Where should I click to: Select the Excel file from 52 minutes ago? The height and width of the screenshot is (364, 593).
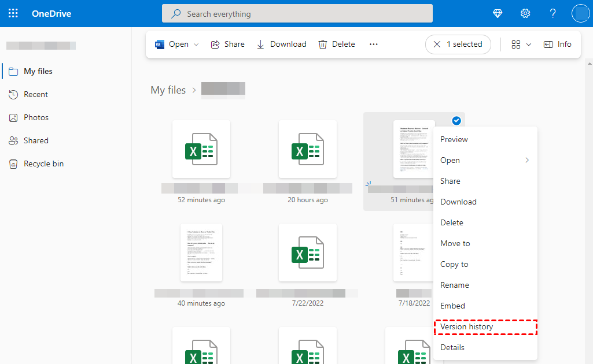coord(201,149)
